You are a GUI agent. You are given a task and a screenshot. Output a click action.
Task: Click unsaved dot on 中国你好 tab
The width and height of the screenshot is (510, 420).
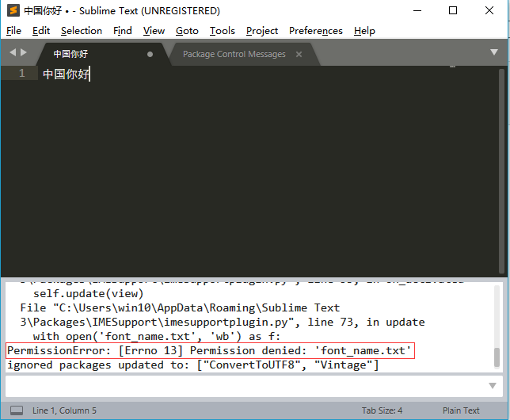(150, 55)
